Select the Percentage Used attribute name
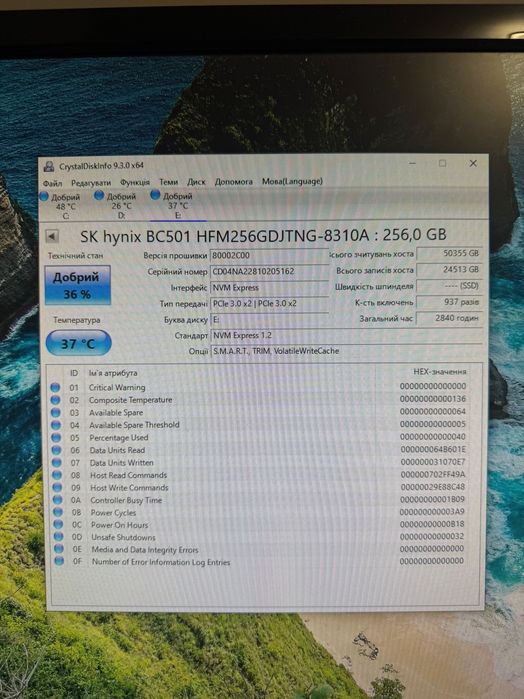Viewport: 524px width, 699px height. 119,438
